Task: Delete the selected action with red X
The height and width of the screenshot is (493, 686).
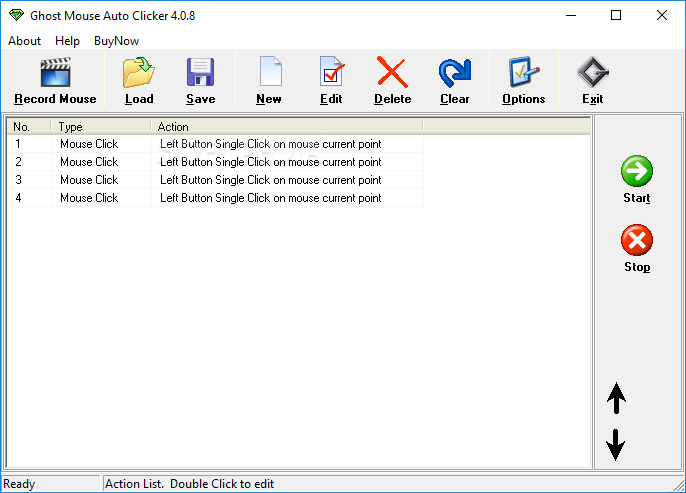Action: [x=392, y=72]
